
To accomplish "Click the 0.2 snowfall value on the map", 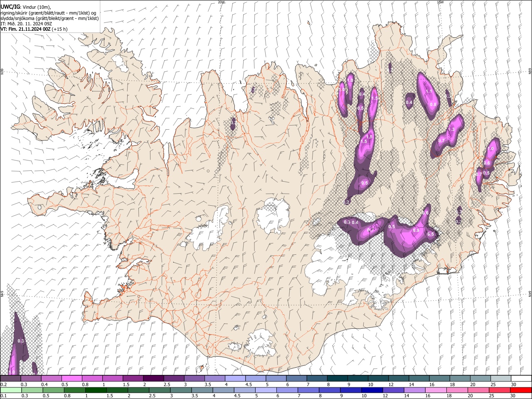I will click(x=347, y=202).
